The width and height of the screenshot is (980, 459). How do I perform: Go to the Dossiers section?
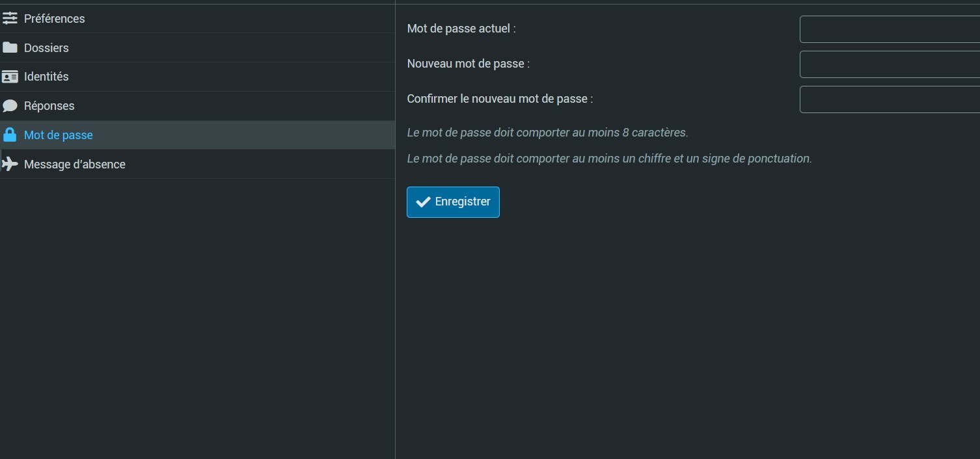pyautogui.click(x=46, y=48)
